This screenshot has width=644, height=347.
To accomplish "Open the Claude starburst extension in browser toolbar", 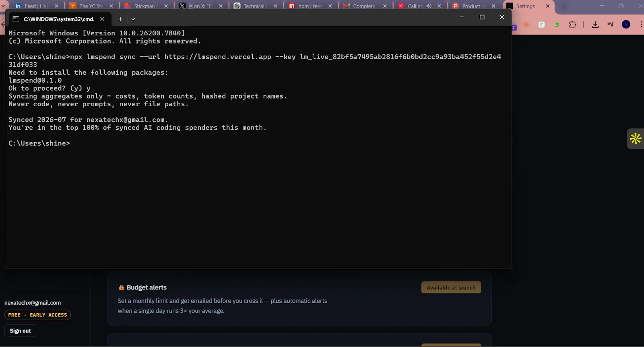I will [526, 25].
